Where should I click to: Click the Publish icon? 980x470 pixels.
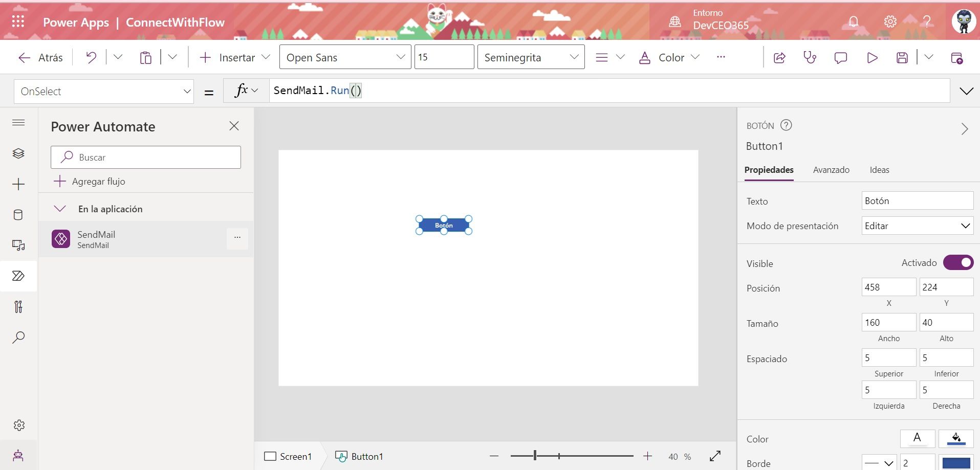pos(956,58)
